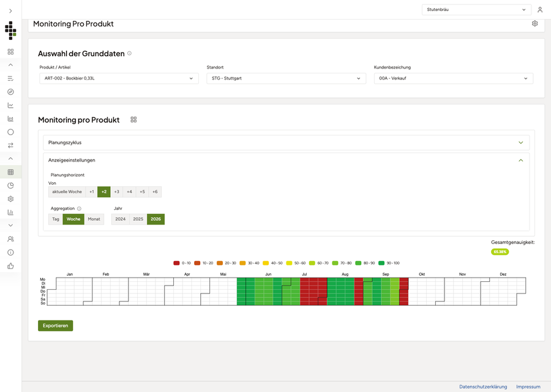Click the 65.38% accuracy badge

pos(500,251)
